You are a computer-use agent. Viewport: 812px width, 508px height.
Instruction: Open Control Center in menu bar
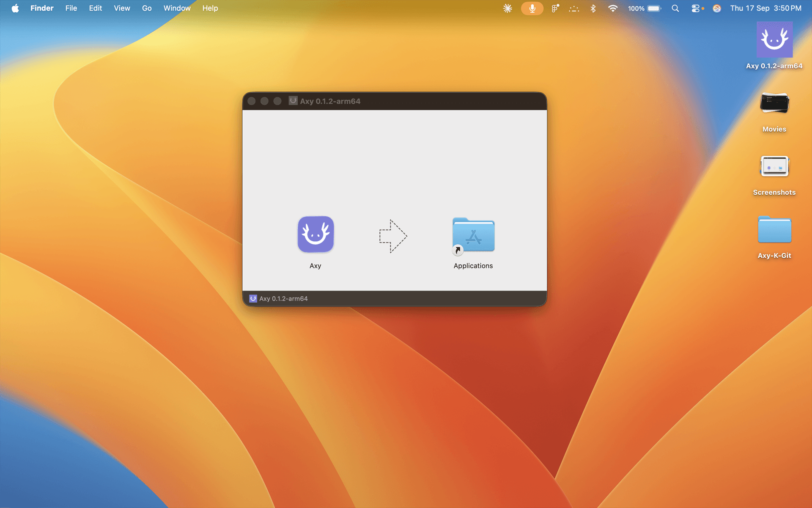[x=695, y=8]
